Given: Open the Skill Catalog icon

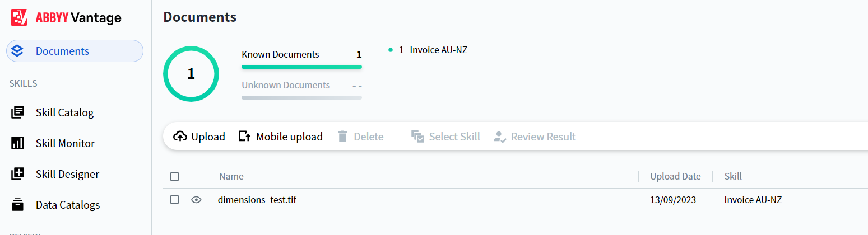Looking at the screenshot, I should tap(17, 112).
